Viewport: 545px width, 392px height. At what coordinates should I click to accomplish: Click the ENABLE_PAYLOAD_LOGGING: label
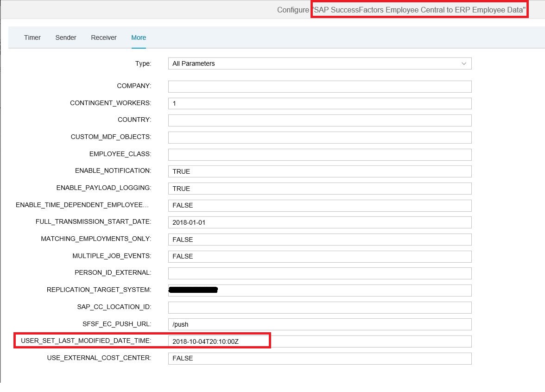pyautogui.click(x=104, y=188)
